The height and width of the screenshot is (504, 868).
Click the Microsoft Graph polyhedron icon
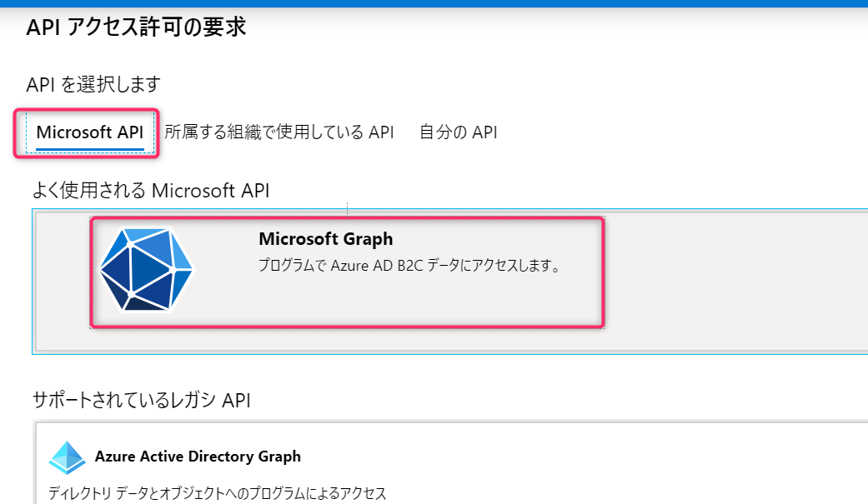146,269
